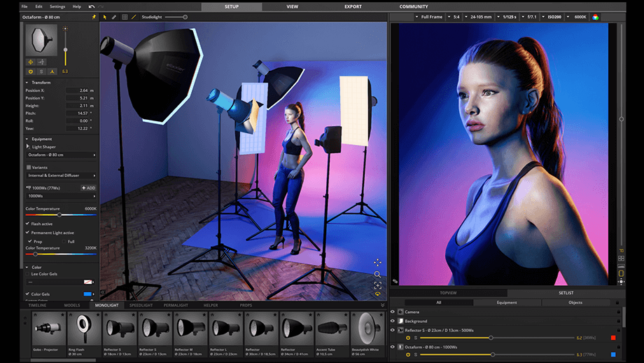Click the magnifier zoom icon in viewport

pos(377,274)
